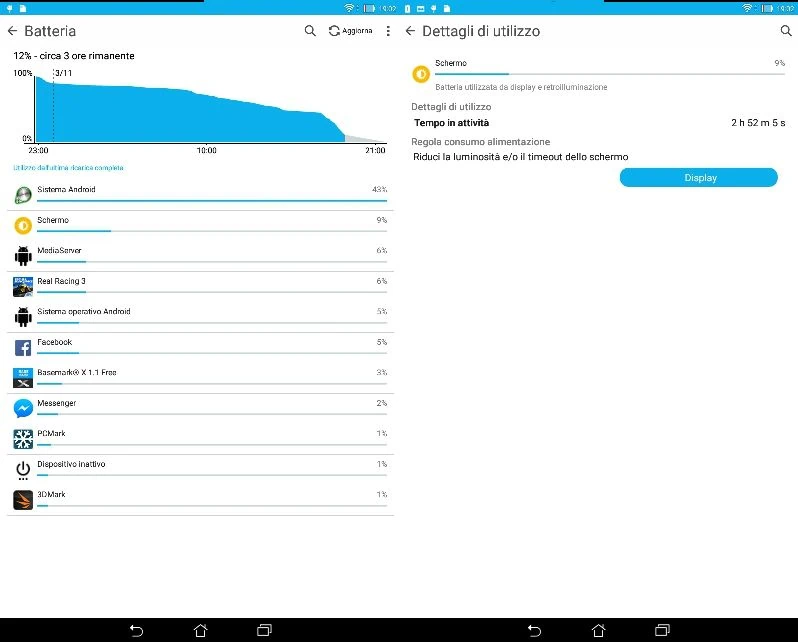Viewport: 798px width, 642px height.
Task: Open the 3DMark app icon entry
Action: [x=23, y=500]
